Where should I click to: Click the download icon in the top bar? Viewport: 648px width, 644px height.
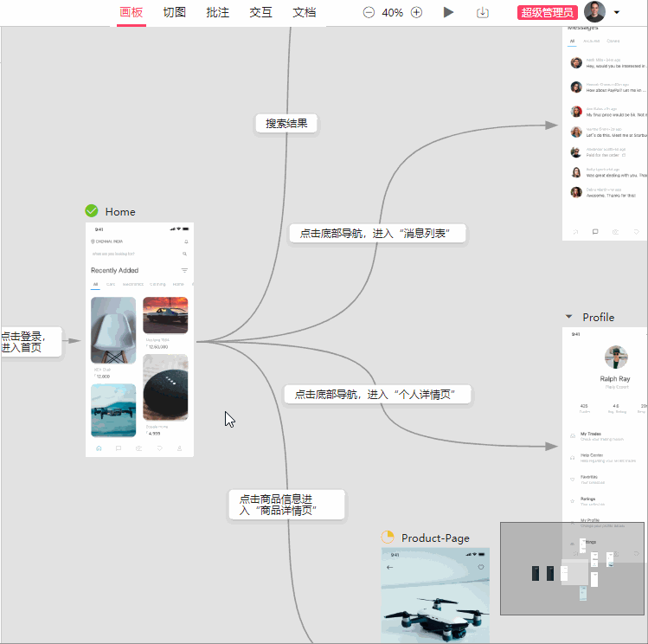point(482,13)
